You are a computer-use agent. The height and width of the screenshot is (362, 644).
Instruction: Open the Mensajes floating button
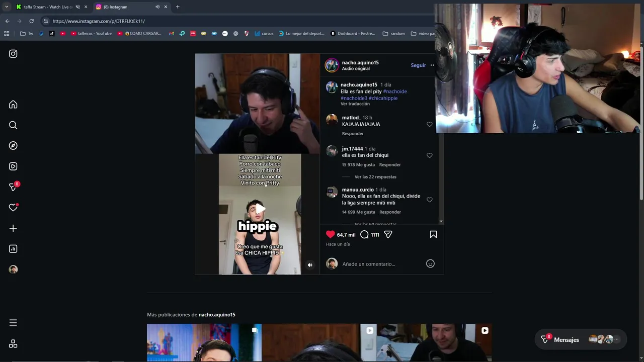(x=581, y=340)
